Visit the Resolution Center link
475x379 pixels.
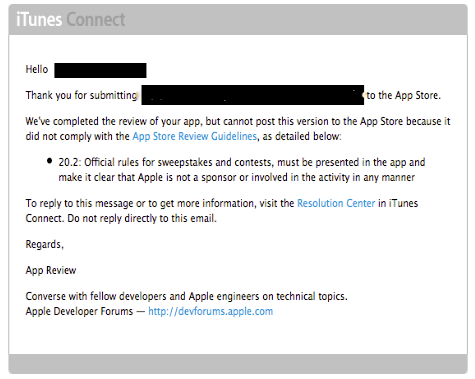[336, 203]
